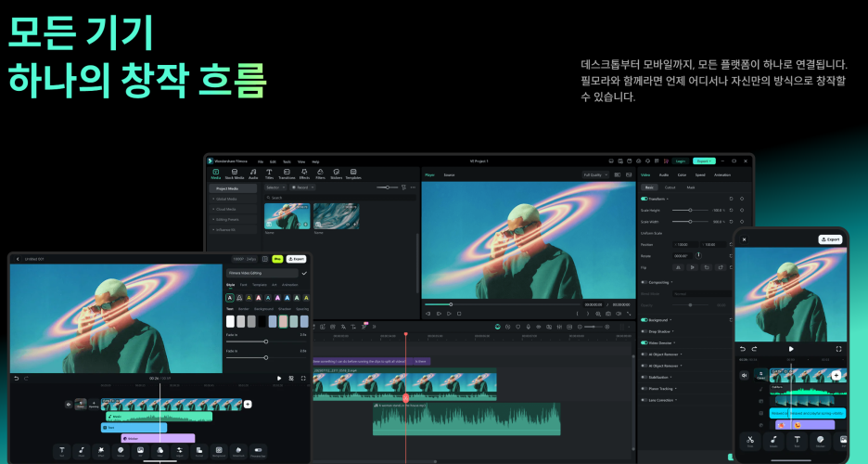Switch to the Color tab in properties panel
868x464 pixels.
coord(682,175)
